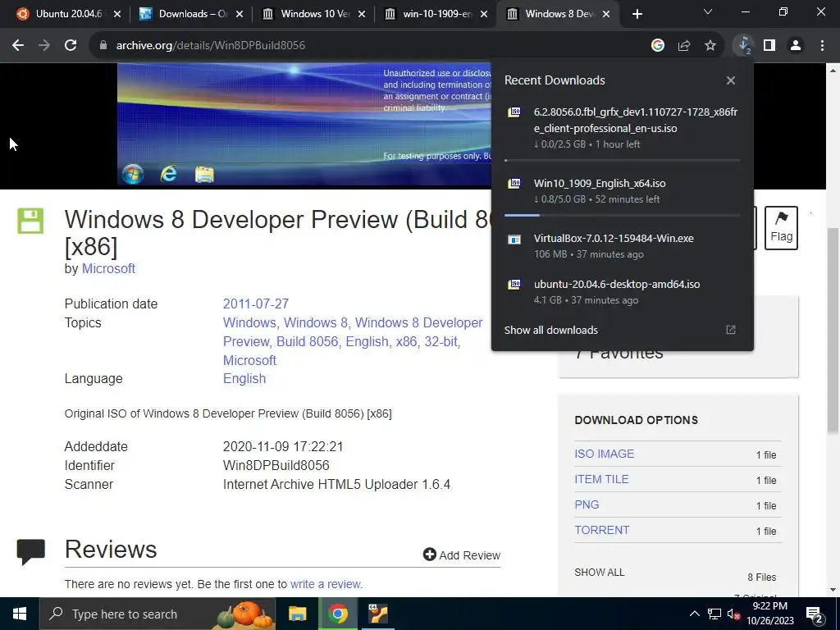
Task: Click the write a review link
Action: pyautogui.click(x=326, y=584)
